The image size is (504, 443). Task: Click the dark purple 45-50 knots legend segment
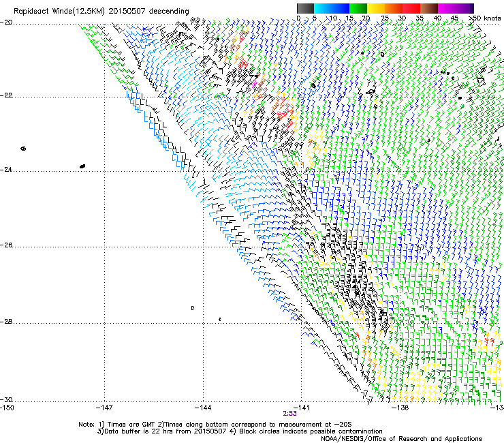[x=464, y=8]
